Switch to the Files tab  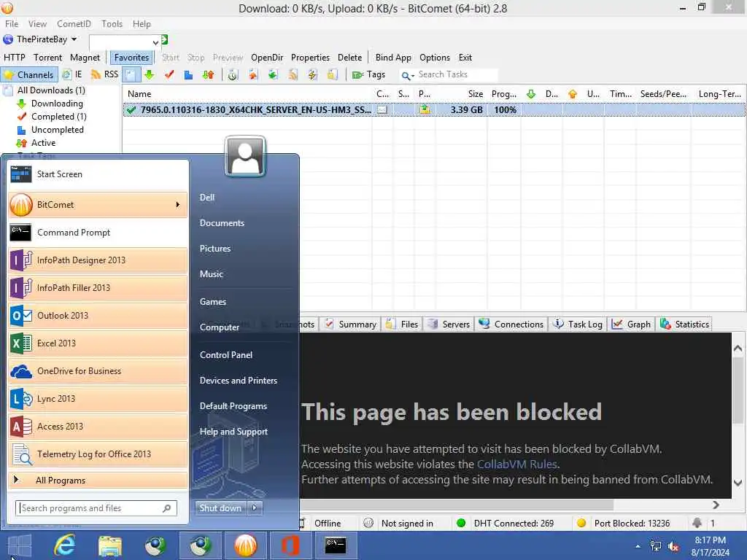[x=403, y=324]
